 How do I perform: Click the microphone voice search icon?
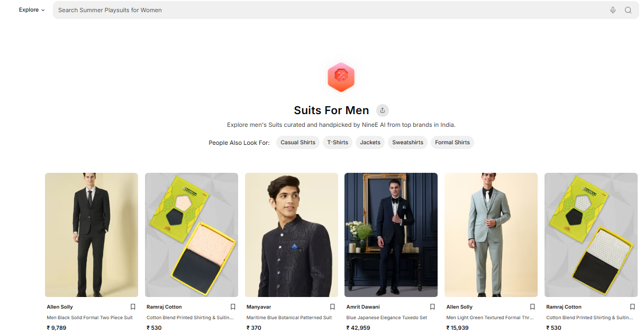click(613, 10)
